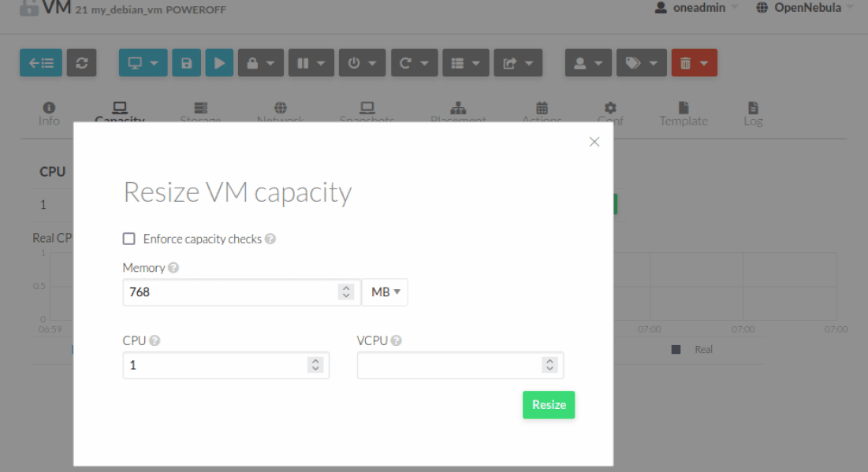Viewport: 868px width, 472px height.
Task: Click the save floppy disk icon
Action: tap(187, 63)
